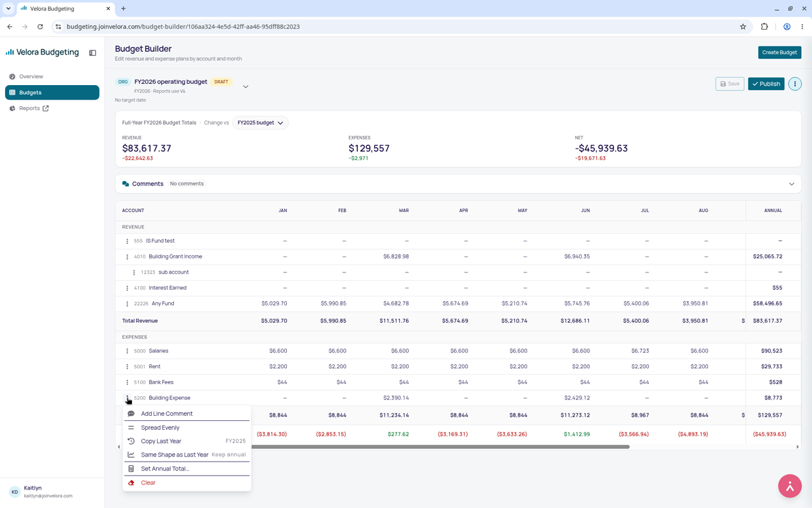The height and width of the screenshot is (508, 812).
Task: Open row menu for Bank Fees
Action: [127, 382]
